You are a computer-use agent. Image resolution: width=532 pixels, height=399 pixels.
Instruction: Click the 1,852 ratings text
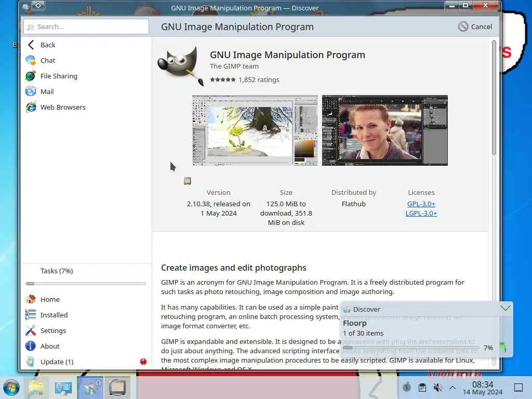click(259, 79)
